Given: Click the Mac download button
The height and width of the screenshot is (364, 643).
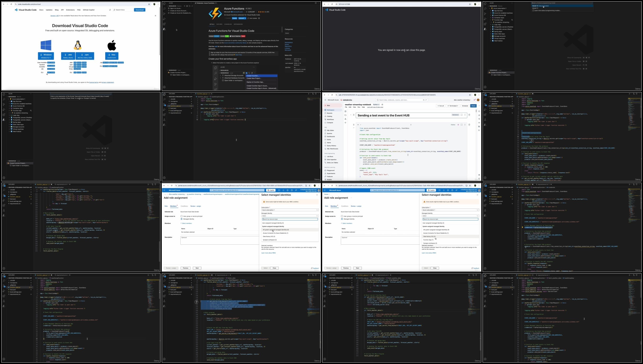Looking at the screenshot, I should [x=112, y=56].
